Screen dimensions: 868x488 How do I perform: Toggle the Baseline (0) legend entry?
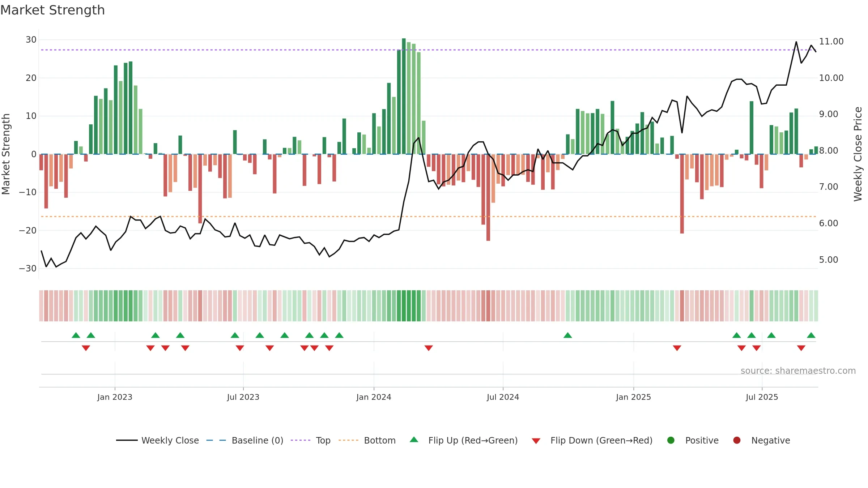pyautogui.click(x=245, y=440)
